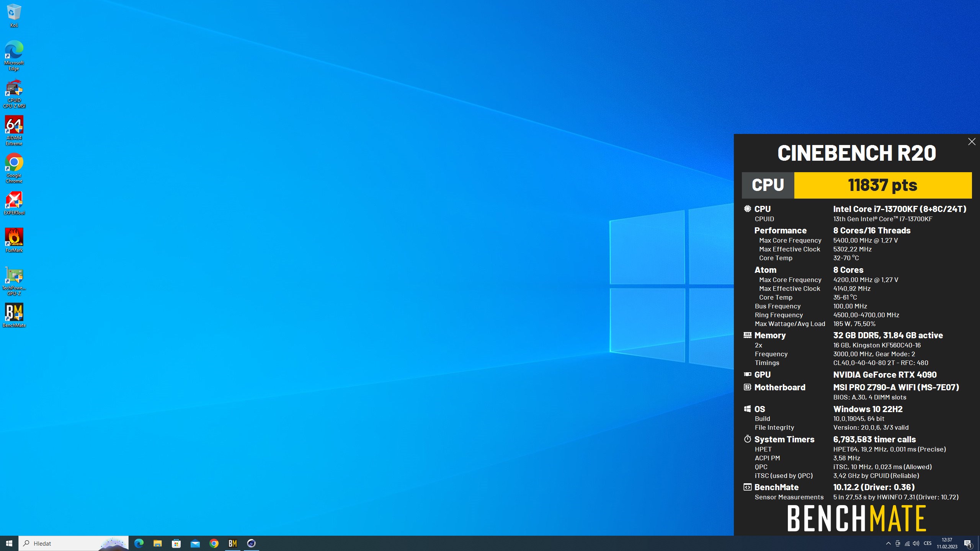Screen dimensions: 980x551
Task: Select the HWiNFO 7.31 sensor measurements text
Action: click(896, 497)
